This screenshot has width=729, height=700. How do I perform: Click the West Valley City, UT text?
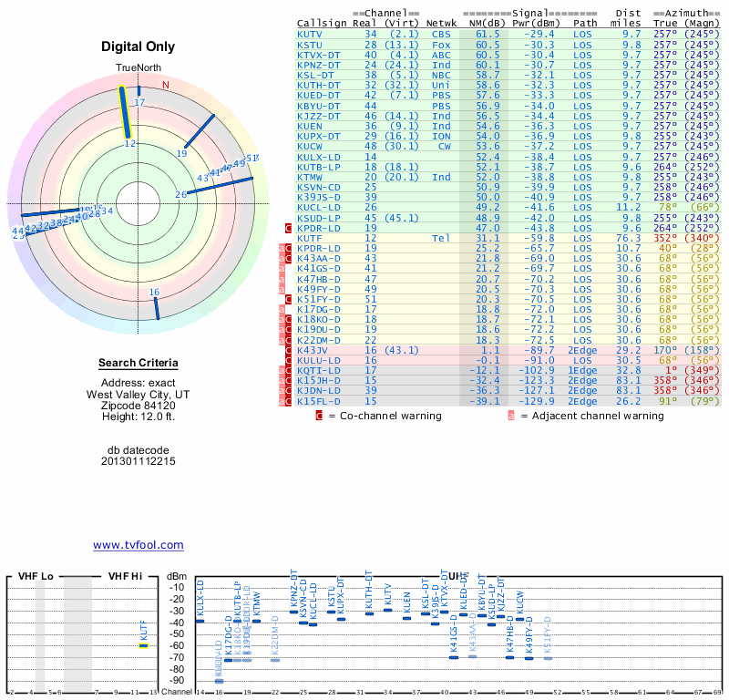(x=139, y=395)
